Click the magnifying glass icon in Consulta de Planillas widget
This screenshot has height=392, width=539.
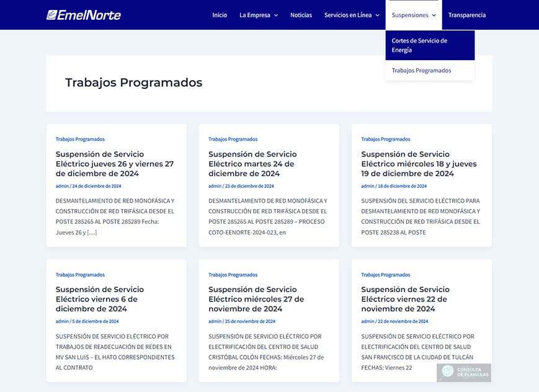(x=446, y=373)
